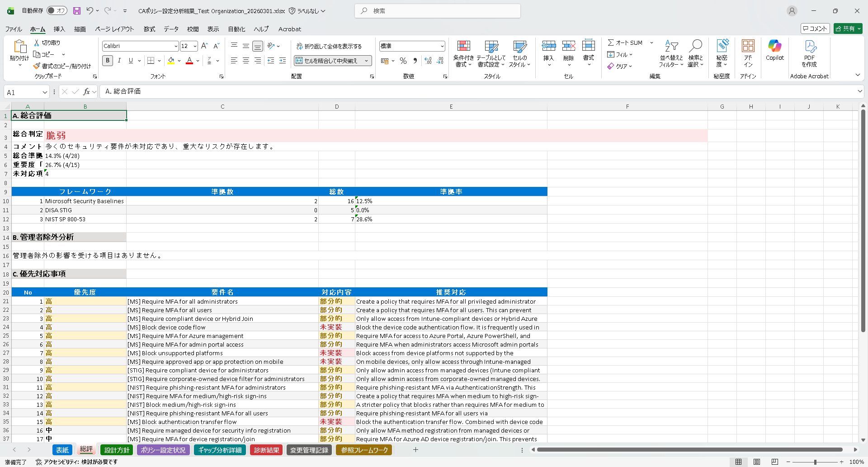Open sort and filter (並べ替えとフィルター)
868x467 pixels.
pos(671,53)
